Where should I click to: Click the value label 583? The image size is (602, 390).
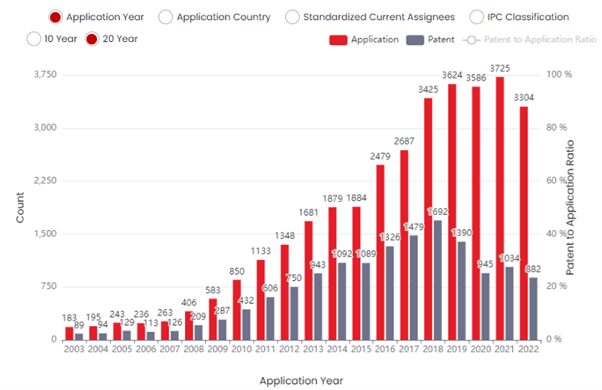[213, 290]
